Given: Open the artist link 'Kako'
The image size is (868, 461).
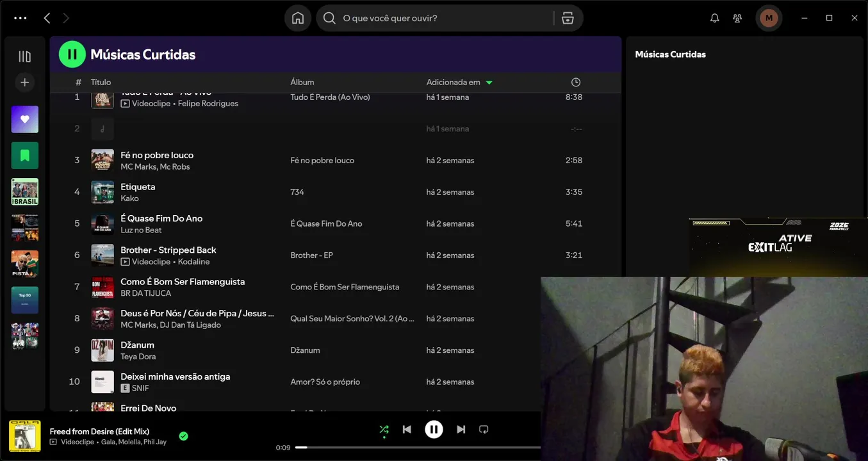Looking at the screenshot, I should click(129, 198).
